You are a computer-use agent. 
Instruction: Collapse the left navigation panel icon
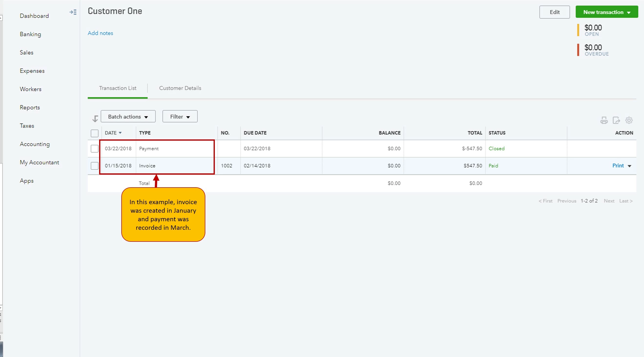[73, 12]
